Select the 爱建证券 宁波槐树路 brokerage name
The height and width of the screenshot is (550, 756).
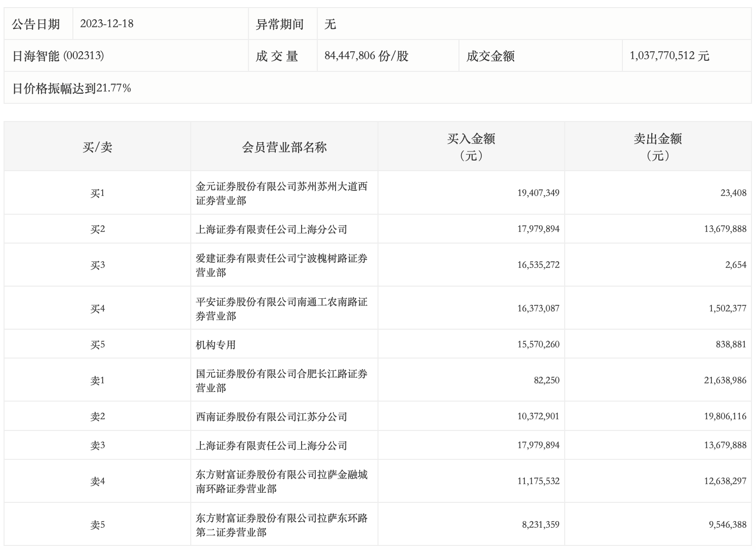coord(281,265)
